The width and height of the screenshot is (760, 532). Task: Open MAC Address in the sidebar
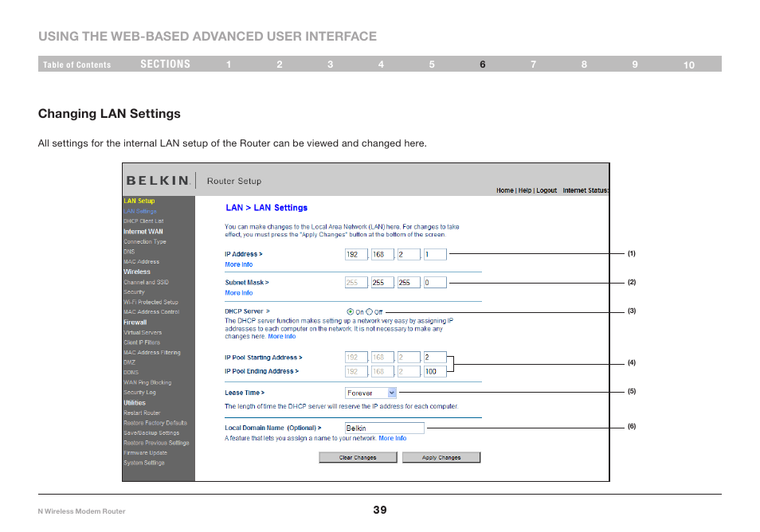pos(141,262)
